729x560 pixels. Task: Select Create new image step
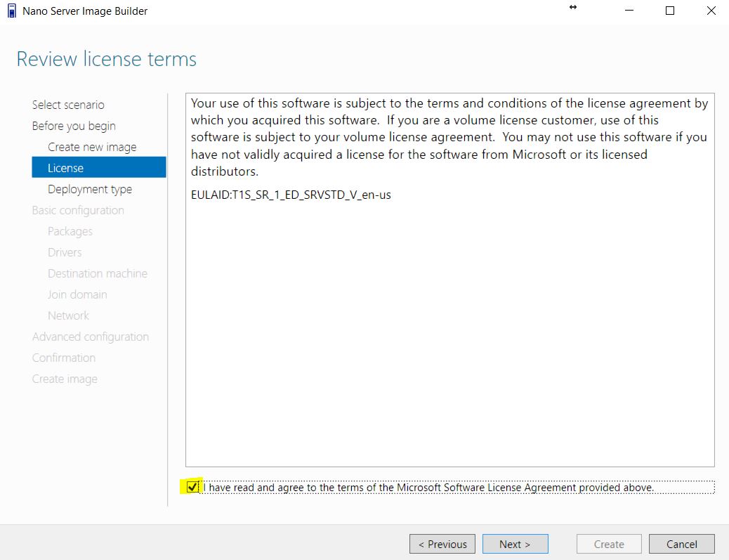(92, 147)
